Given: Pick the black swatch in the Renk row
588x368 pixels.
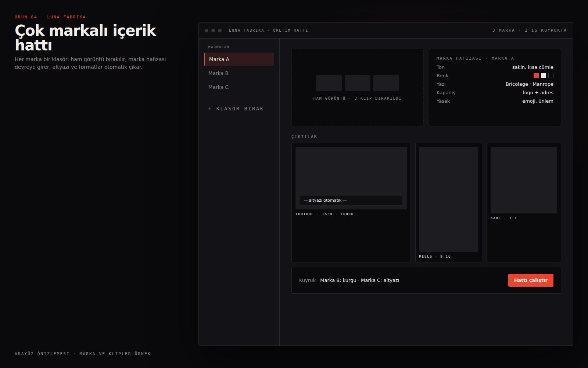Looking at the screenshot, I should point(551,75).
